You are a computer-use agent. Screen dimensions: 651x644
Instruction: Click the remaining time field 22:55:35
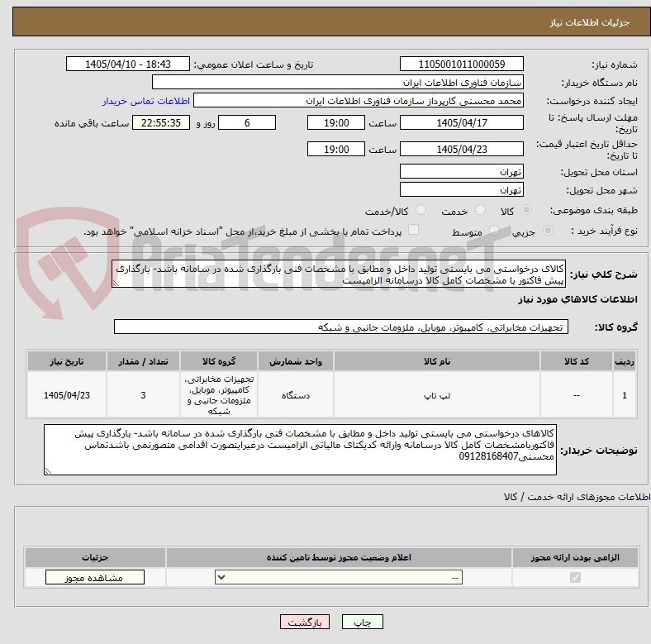161,122
